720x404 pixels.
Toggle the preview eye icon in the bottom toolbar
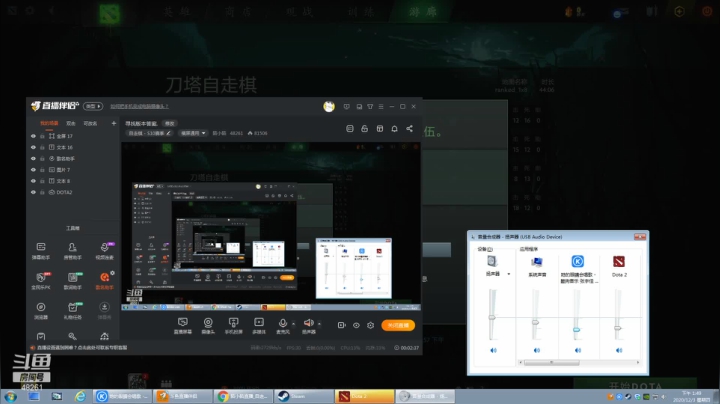pyautogui.click(x=356, y=325)
